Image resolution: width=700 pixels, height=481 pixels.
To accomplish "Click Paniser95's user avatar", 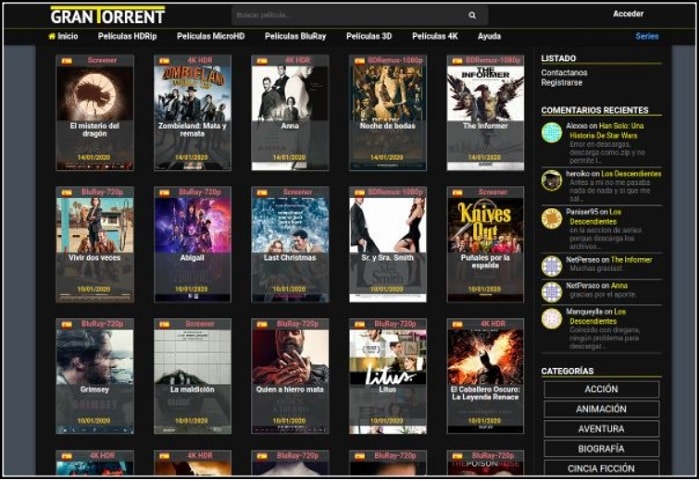I will pos(552,219).
